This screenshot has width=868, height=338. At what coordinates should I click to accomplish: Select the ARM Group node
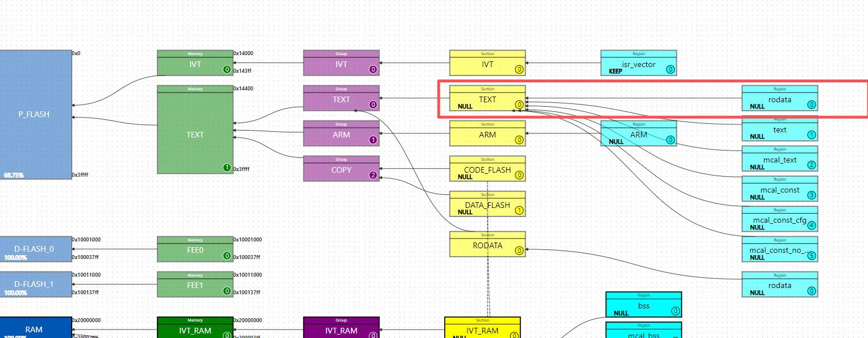(x=341, y=133)
